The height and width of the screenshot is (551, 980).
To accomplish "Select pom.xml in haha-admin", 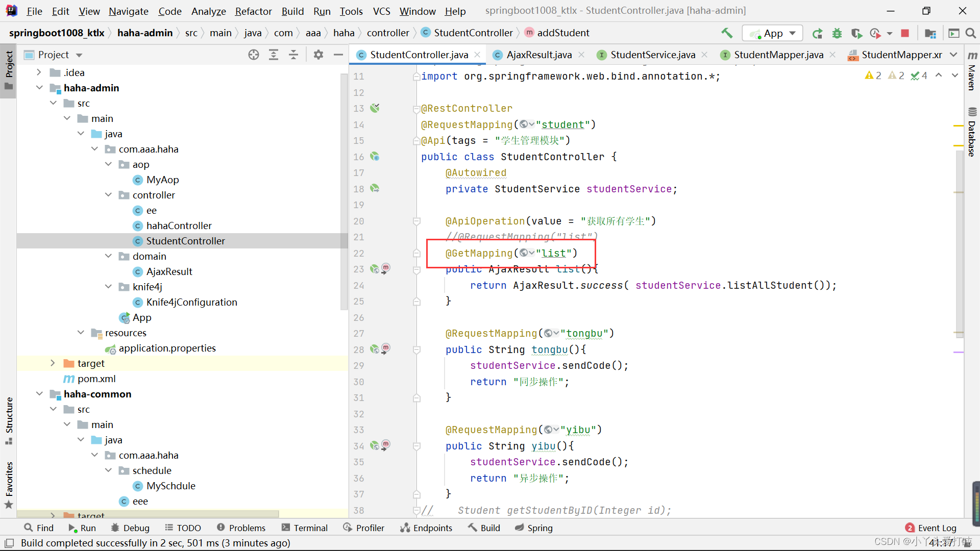I will (96, 379).
